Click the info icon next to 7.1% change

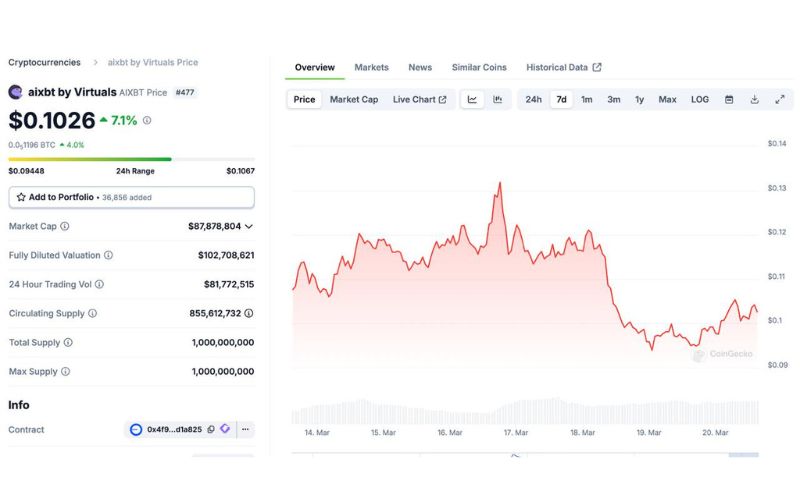pos(147,120)
